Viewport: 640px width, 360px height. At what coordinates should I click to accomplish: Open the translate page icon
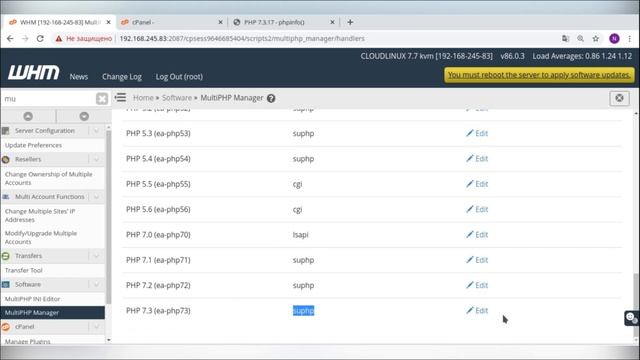565,38
